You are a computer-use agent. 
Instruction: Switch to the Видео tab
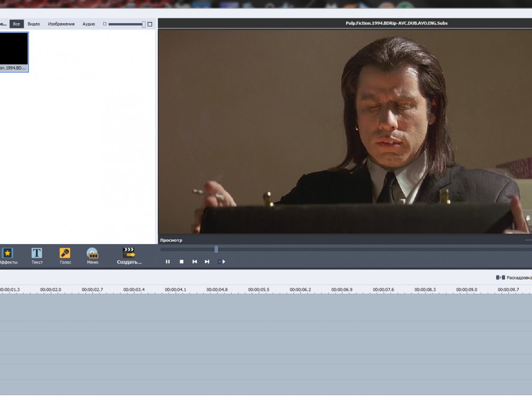click(34, 24)
